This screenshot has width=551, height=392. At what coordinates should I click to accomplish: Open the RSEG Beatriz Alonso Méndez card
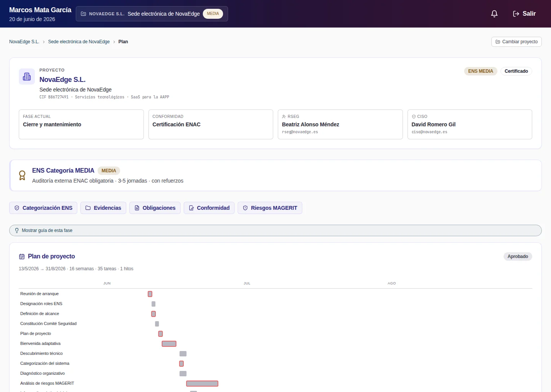pyautogui.click(x=340, y=124)
